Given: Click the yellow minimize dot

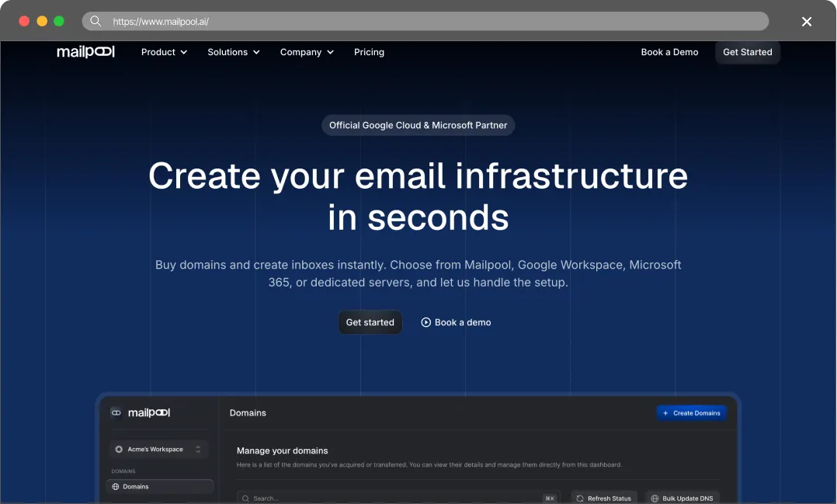Looking at the screenshot, I should [x=42, y=22].
